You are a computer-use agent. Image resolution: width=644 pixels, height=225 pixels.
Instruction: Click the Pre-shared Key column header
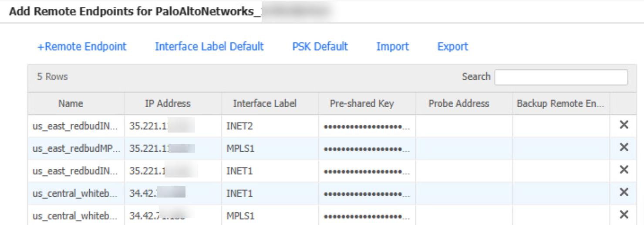[x=362, y=104]
